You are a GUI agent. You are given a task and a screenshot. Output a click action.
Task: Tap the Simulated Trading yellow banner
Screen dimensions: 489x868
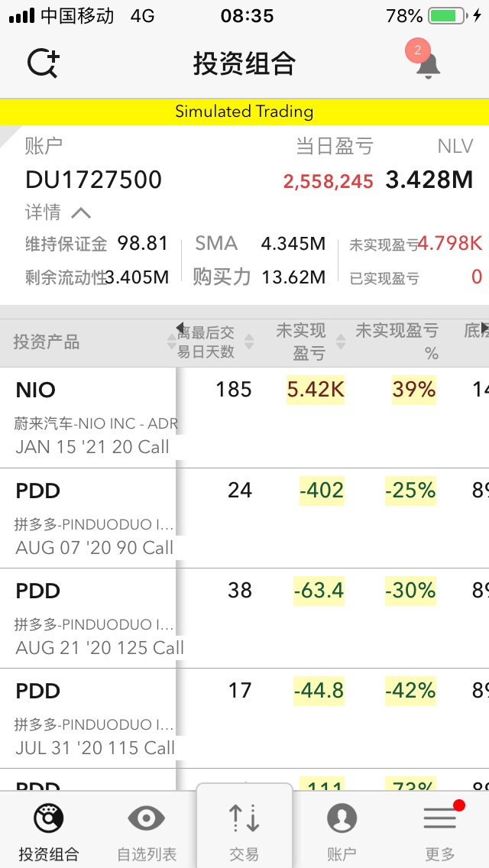[244, 112]
